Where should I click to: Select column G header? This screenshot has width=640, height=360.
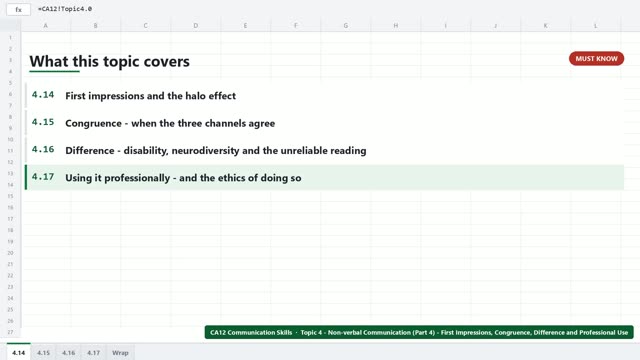[x=346, y=25]
